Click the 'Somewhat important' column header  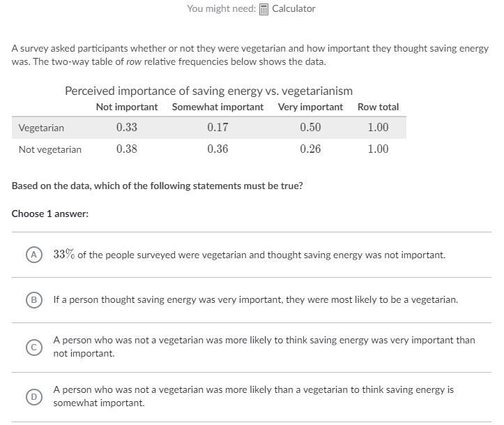(x=217, y=107)
